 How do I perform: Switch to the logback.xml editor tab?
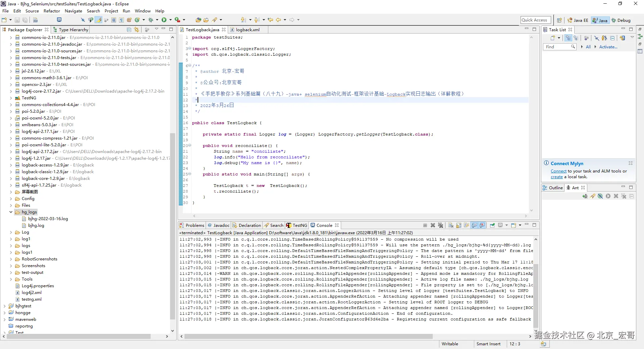point(247,30)
